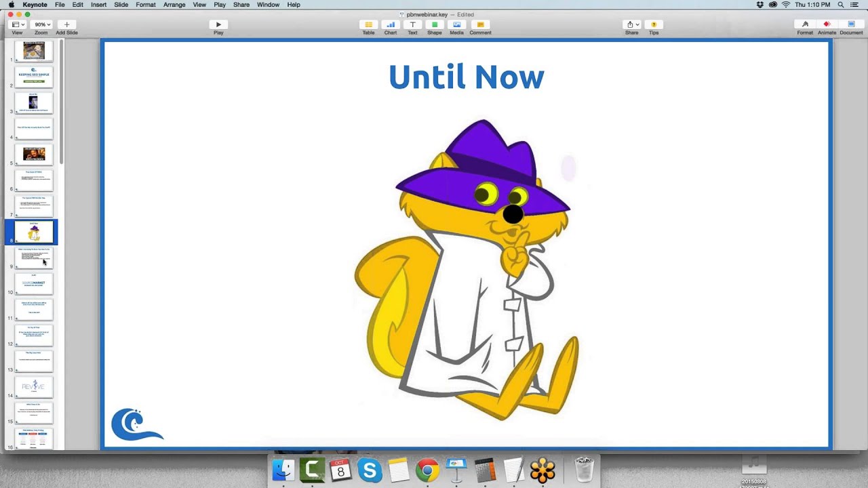Open the Document inspector
Viewport: 868px width, 488px height.
pos(851,24)
